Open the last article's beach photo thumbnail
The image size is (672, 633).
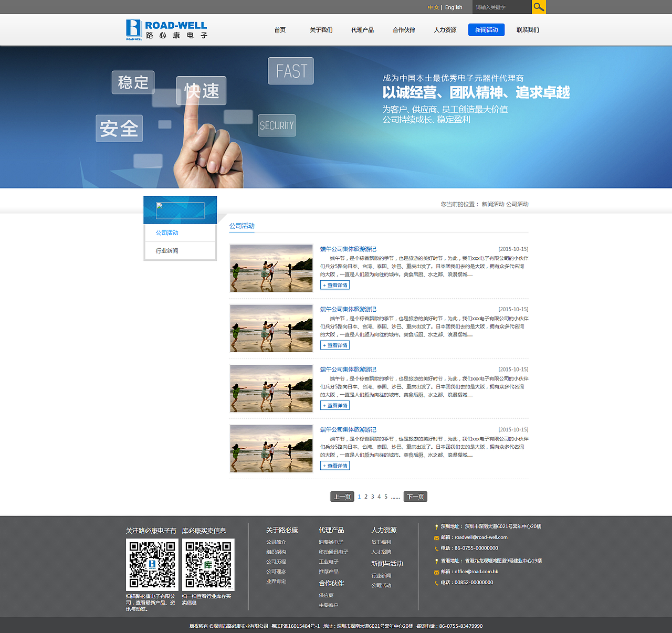pos(271,449)
